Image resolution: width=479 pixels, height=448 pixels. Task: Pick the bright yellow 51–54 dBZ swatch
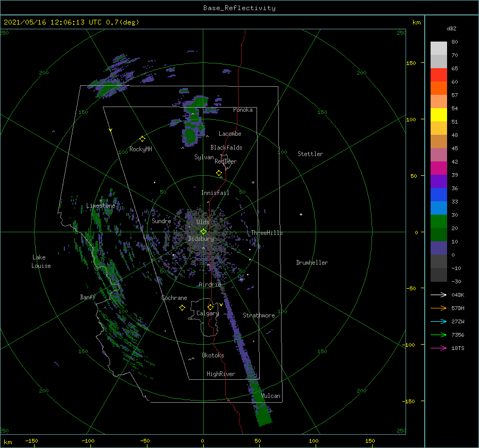coord(439,115)
